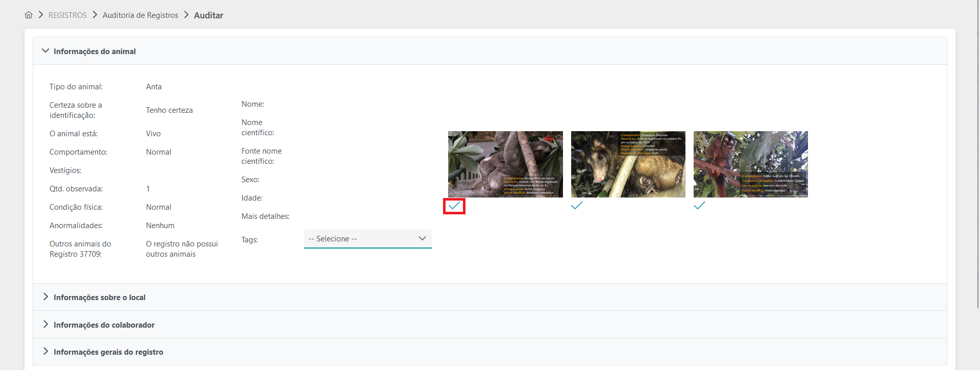This screenshot has width=980, height=370.
Task: Click the Idade label
Action: (x=252, y=198)
